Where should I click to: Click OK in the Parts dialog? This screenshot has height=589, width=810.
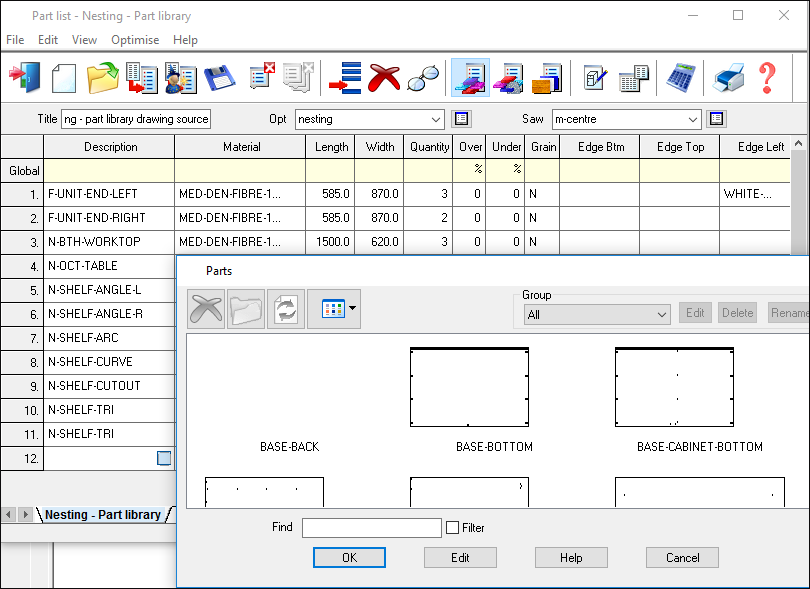[349, 557]
